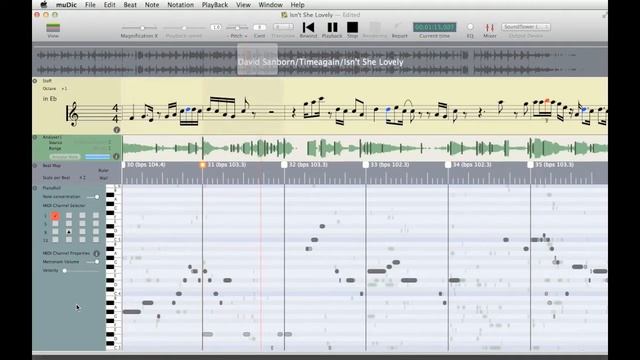The image size is (640, 360).
Task: Click the blue Analyzer progress bar
Action: point(98,157)
